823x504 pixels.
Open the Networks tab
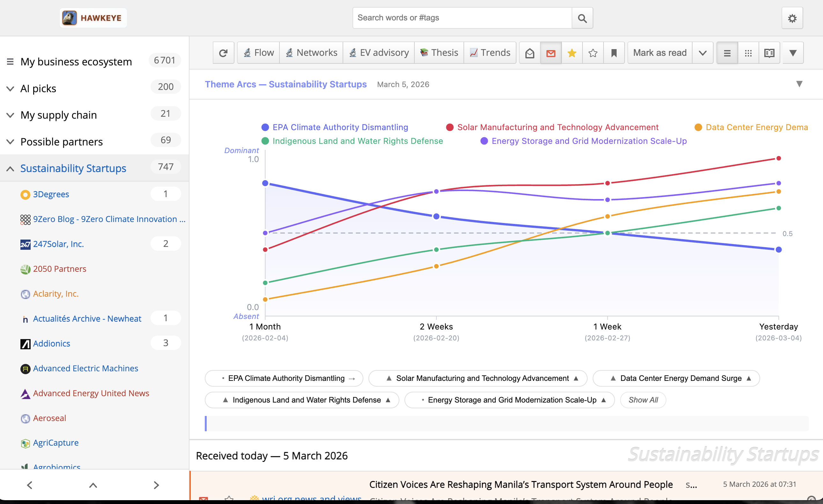pos(311,53)
